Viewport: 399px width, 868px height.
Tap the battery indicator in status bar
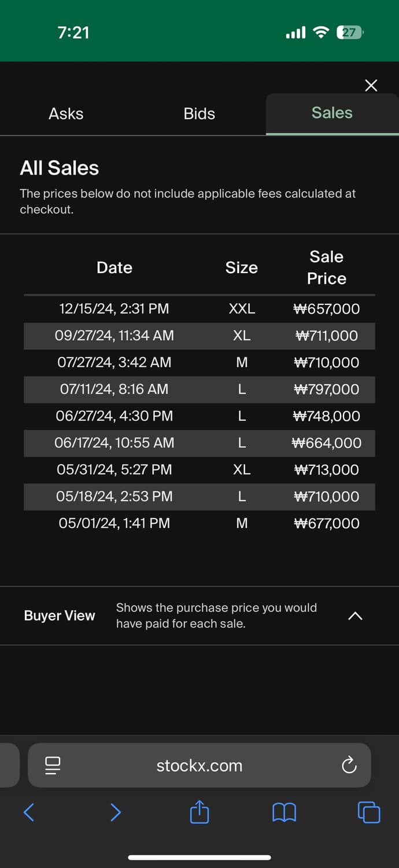click(x=350, y=32)
